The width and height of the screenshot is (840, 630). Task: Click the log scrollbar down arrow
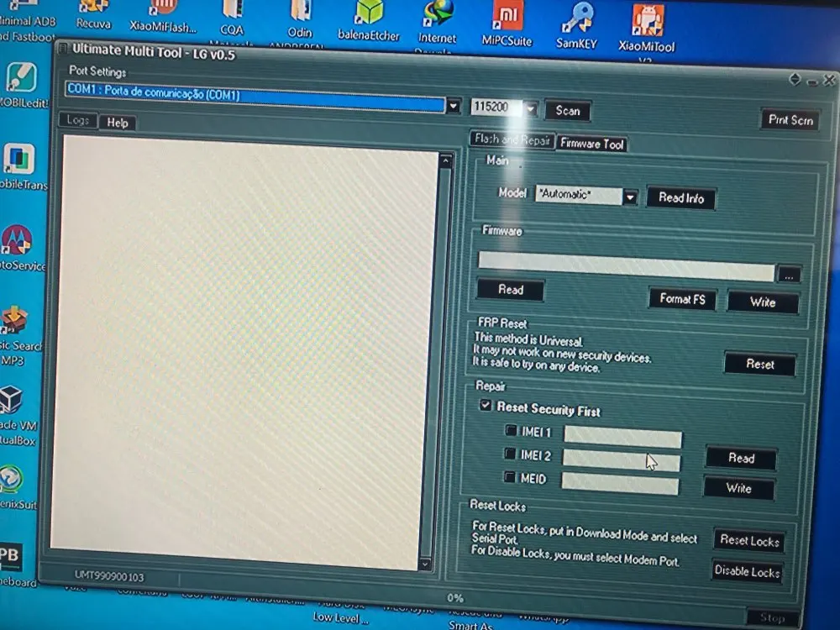coord(425,564)
